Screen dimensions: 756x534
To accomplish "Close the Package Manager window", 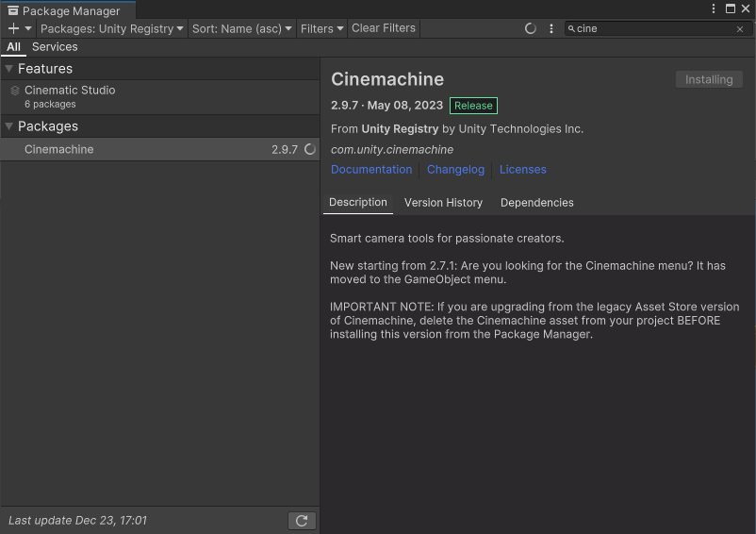I will [746, 8].
